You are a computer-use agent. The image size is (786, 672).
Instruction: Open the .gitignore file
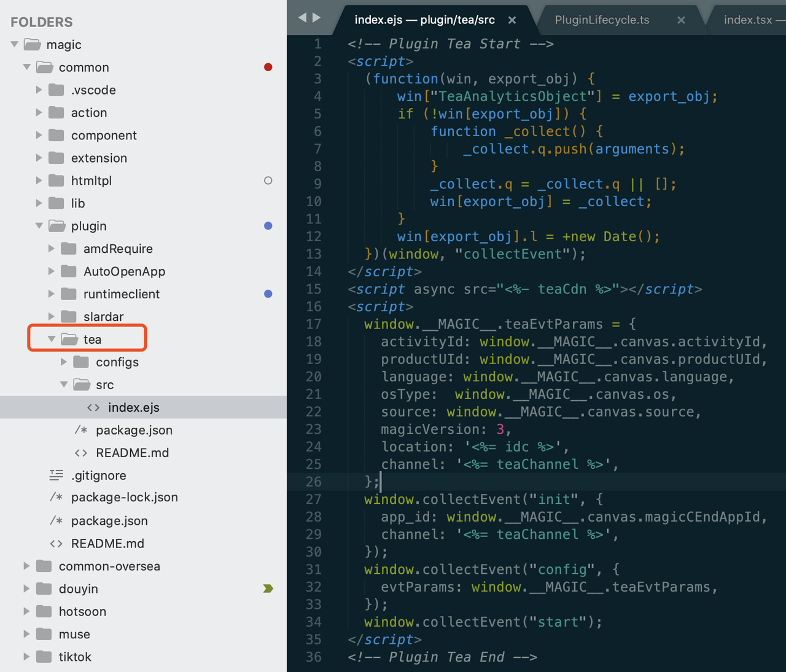(98, 476)
